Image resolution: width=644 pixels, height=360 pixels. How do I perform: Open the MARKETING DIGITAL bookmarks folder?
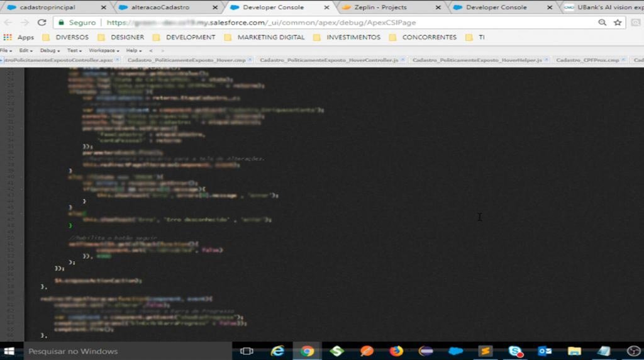(265, 37)
